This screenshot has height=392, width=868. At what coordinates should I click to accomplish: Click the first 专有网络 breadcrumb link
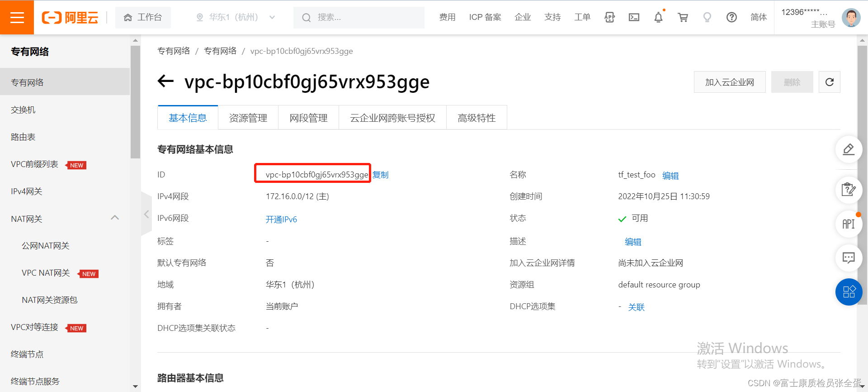(x=174, y=51)
